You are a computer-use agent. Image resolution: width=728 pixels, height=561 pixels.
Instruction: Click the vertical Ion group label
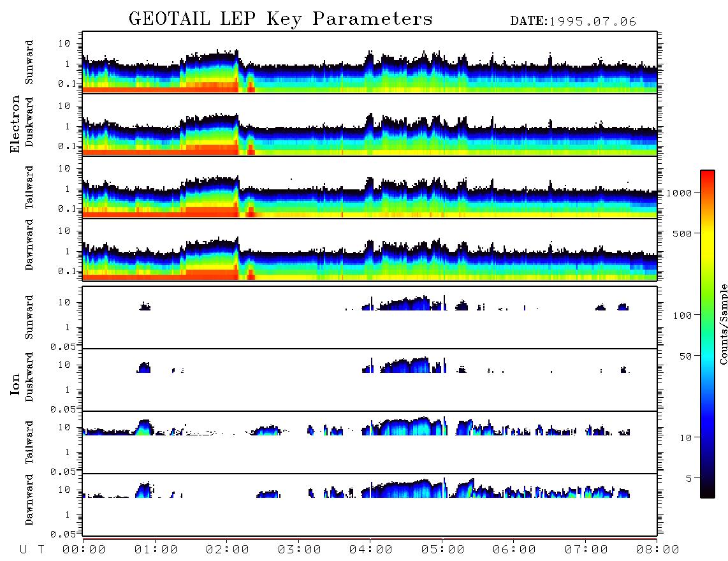tap(15, 384)
